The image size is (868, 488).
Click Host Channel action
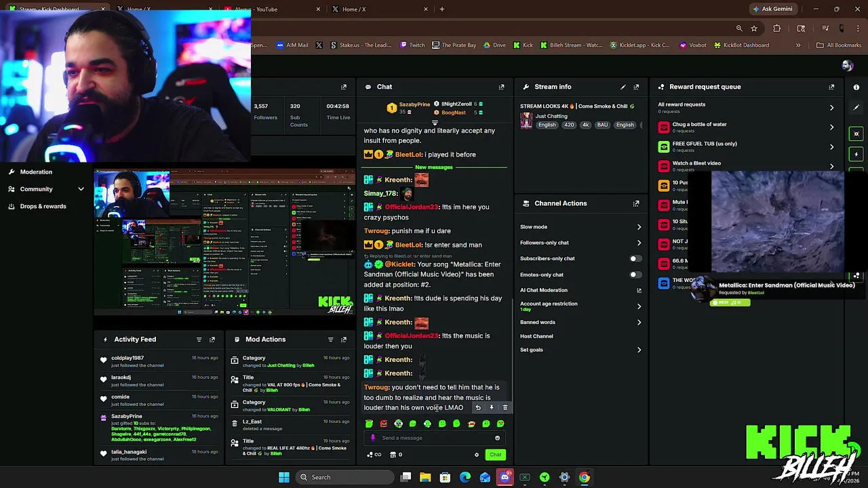coord(536,336)
